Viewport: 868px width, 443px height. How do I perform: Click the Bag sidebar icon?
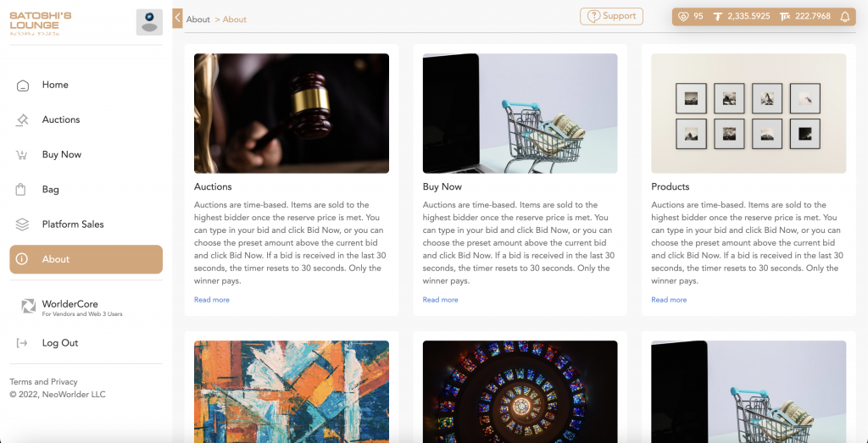(x=21, y=190)
